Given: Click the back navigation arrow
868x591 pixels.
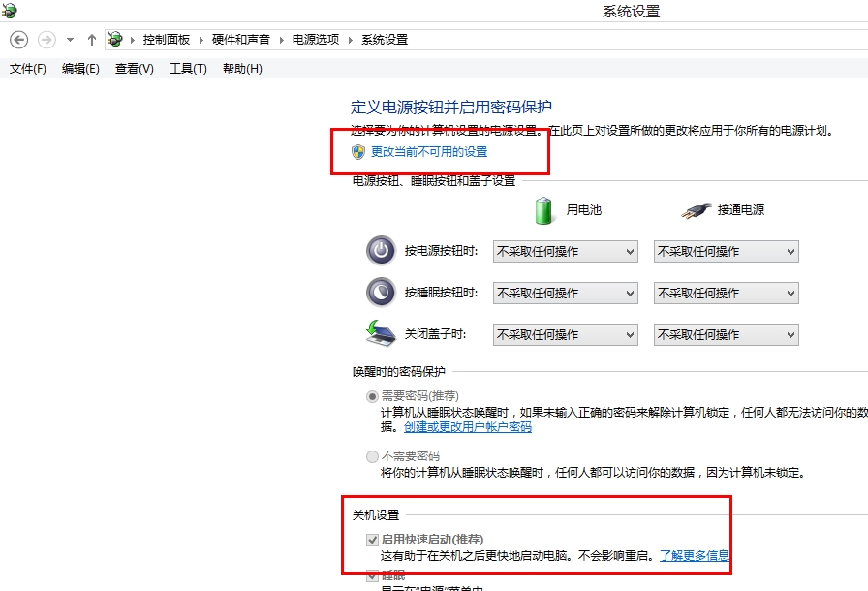Looking at the screenshot, I should [19, 40].
